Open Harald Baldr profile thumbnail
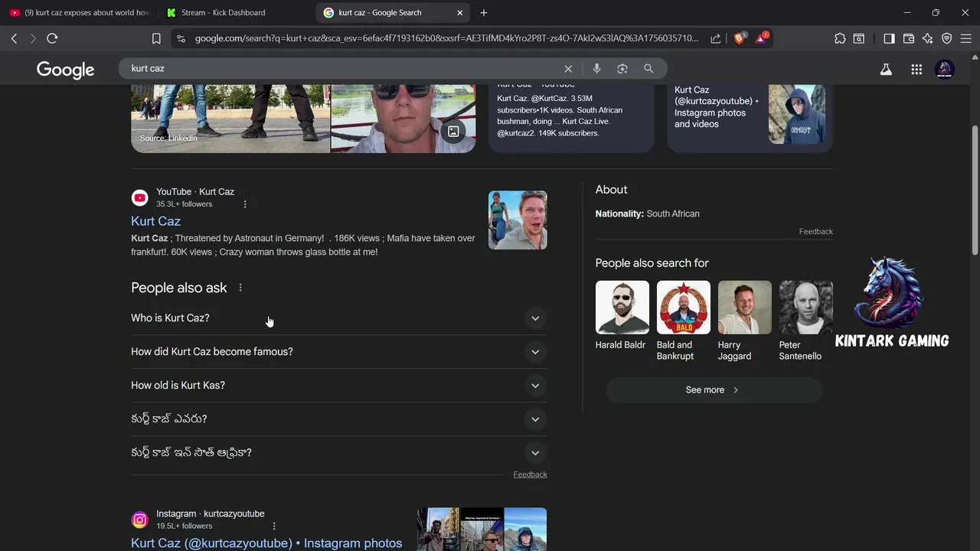980x551 pixels. point(622,308)
